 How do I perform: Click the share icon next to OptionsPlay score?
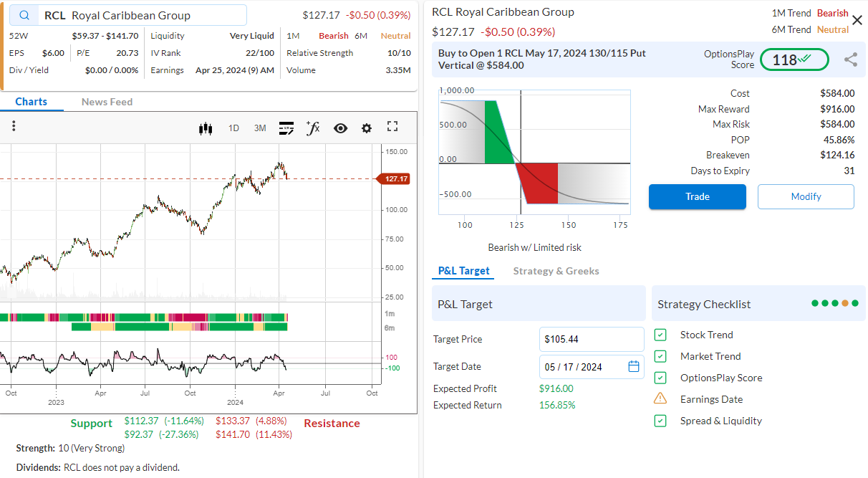850,60
